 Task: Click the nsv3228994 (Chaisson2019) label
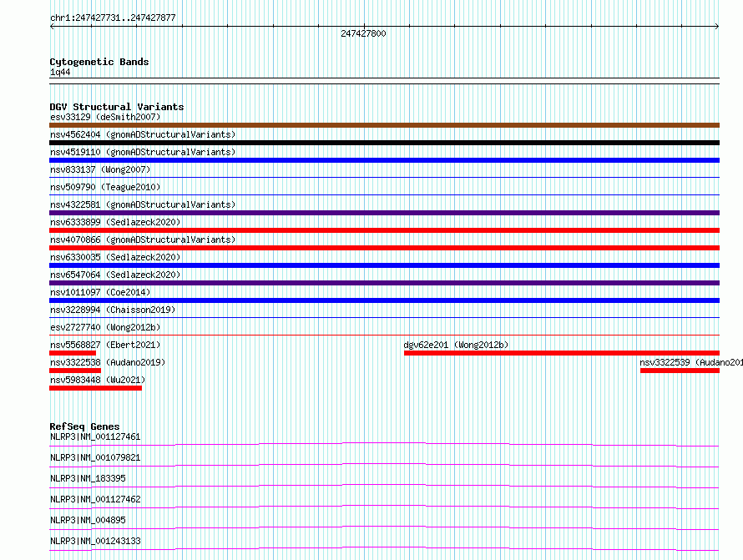click(112, 310)
